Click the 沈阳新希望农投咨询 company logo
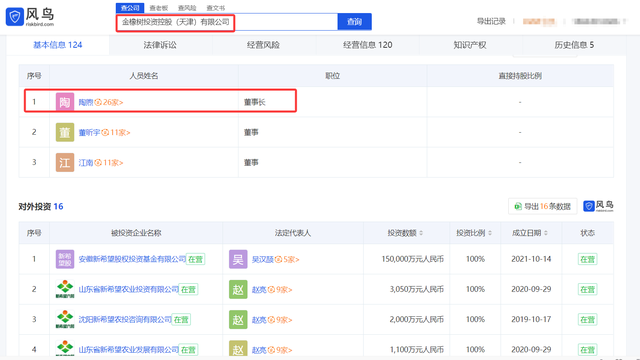The image size is (640, 360). (x=65, y=320)
